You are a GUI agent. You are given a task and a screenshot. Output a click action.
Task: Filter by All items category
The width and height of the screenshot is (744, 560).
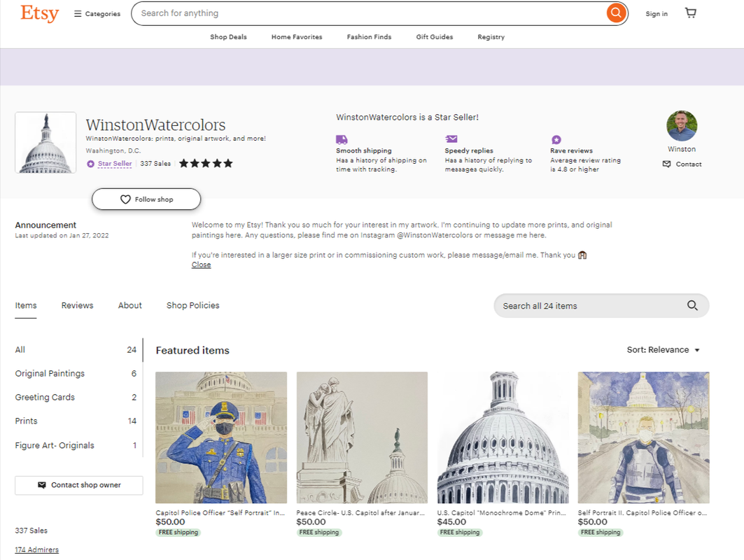[76, 350]
